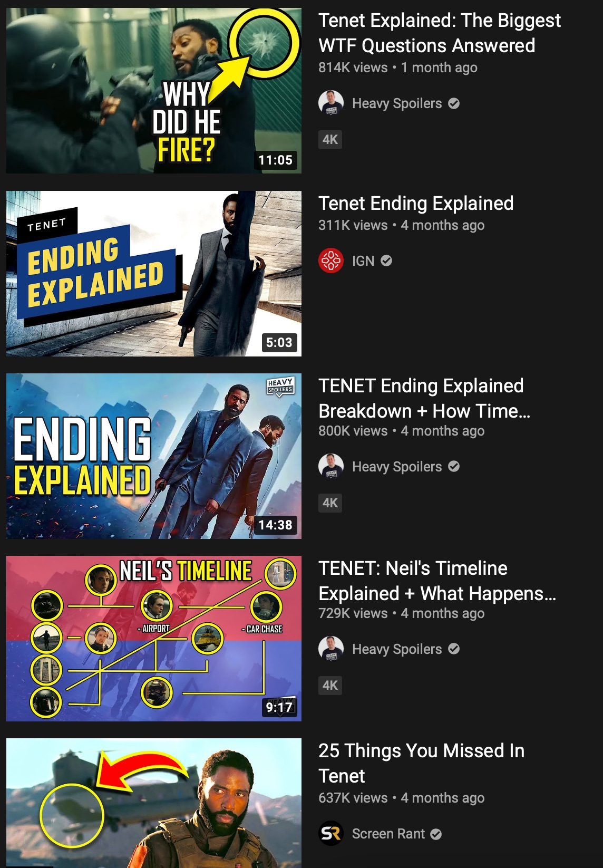Screen dimensions: 603x868
Task: Open Screen Rant channel logo icon
Action: pos(331,833)
